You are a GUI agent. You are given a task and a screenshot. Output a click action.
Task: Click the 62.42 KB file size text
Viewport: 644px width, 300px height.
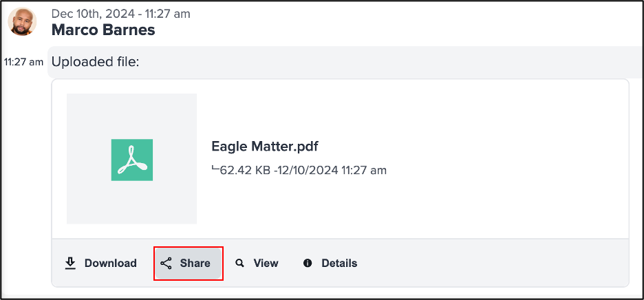coord(246,170)
